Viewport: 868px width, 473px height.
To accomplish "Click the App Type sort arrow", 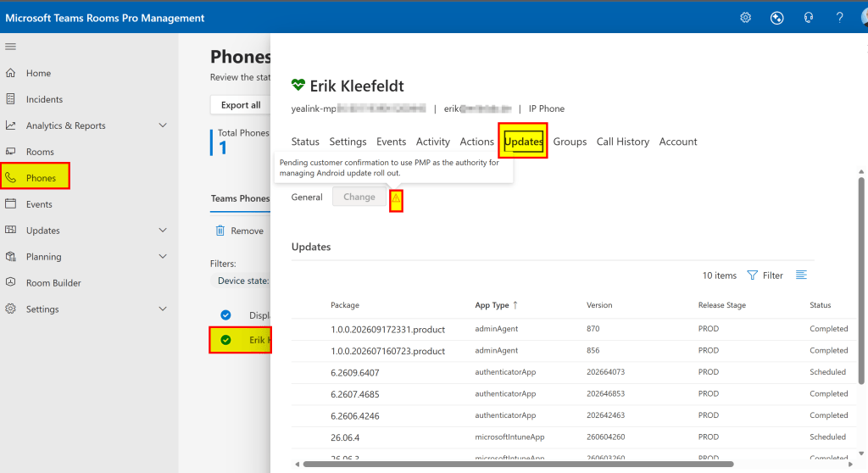I will point(515,304).
